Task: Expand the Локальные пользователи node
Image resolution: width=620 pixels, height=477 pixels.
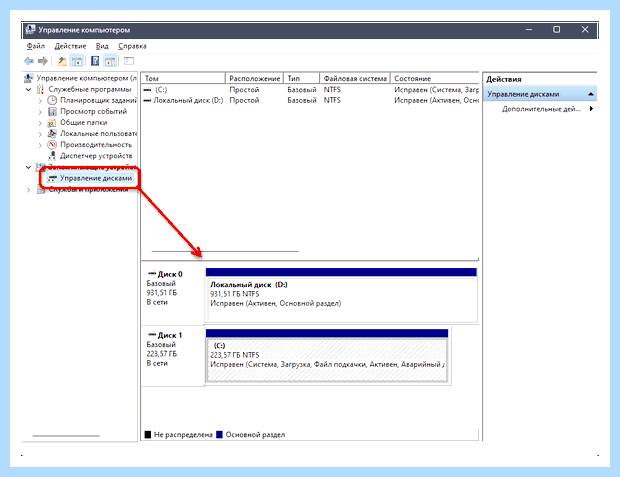Action: 40,134
